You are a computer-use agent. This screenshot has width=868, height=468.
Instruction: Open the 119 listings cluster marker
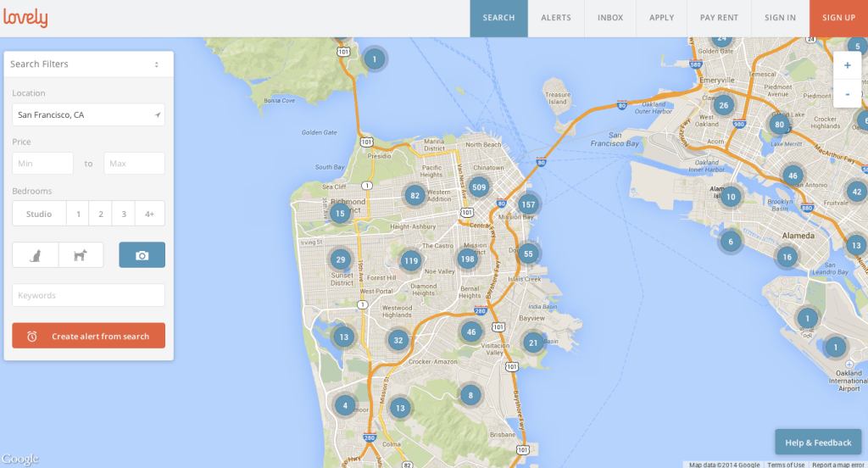tap(411, 261)
